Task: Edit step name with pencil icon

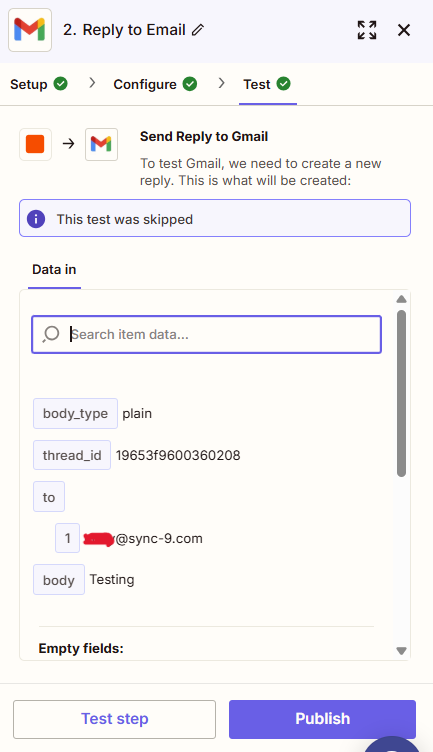Action: (198, 30)
